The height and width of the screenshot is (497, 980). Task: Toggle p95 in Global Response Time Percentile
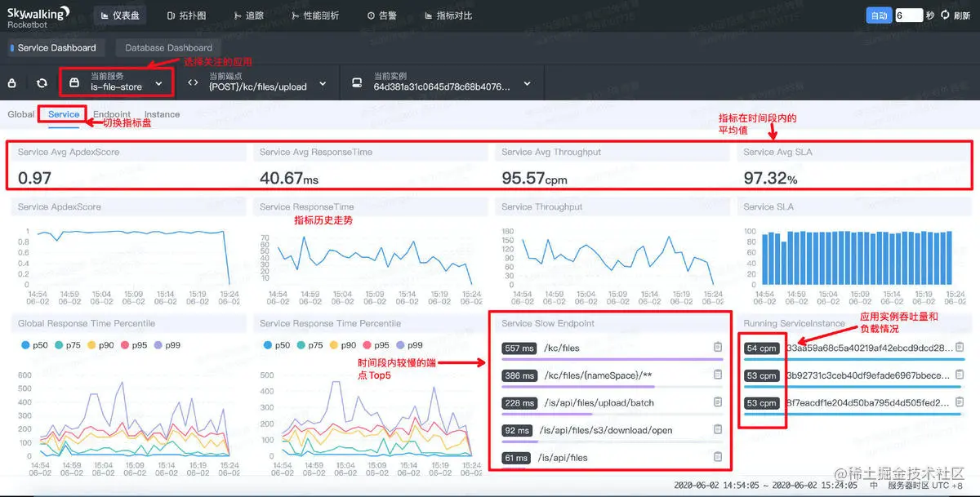point(136,345)
